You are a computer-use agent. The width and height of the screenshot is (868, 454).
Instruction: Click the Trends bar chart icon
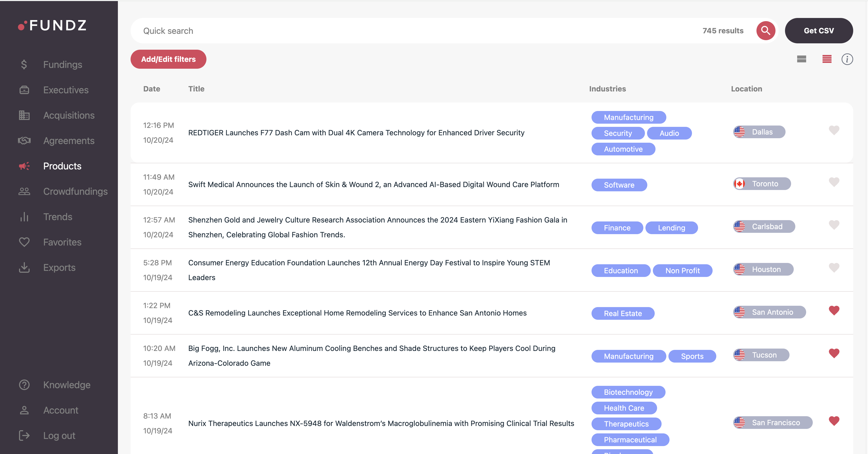tap(24, 216)
